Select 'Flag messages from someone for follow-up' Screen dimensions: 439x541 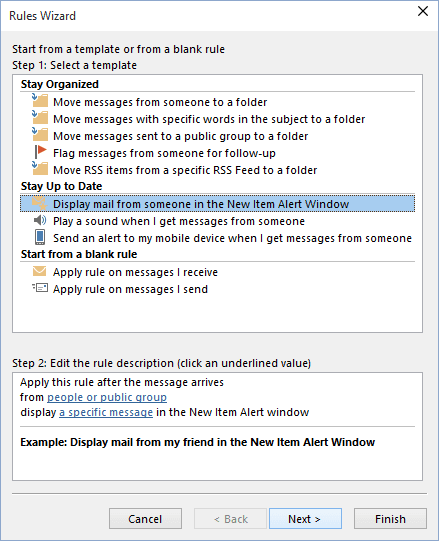[164, 153]
